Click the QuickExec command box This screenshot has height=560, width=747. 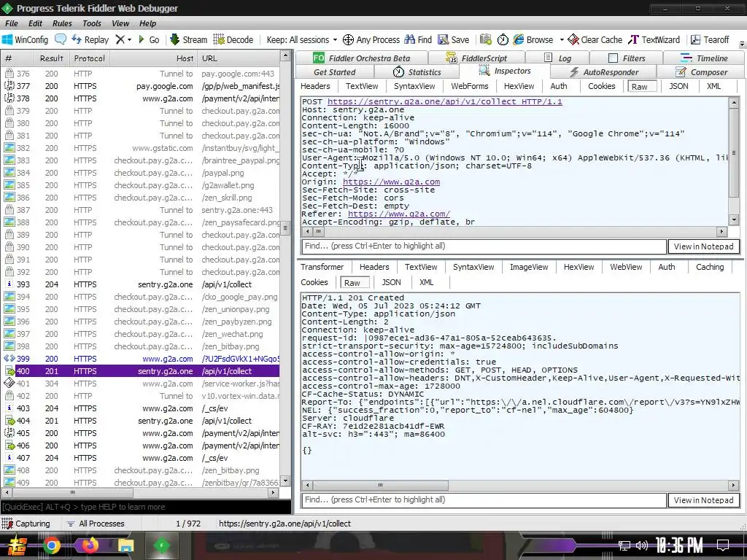pos(146,507)
